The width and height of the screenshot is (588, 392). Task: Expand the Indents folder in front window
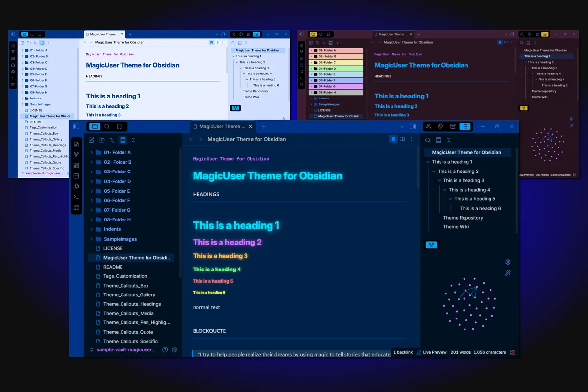point(92,229)
